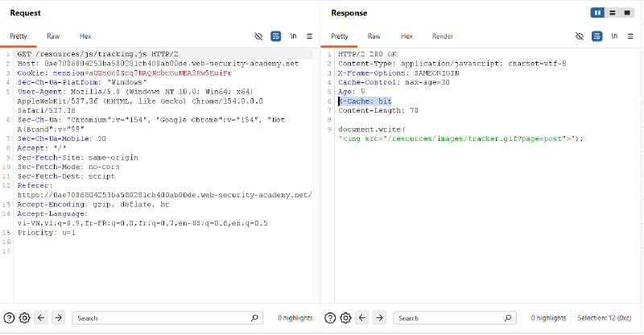Toggle hidden-content eye icon in Request panel
The image size is (644, 335).
point(258,36)
